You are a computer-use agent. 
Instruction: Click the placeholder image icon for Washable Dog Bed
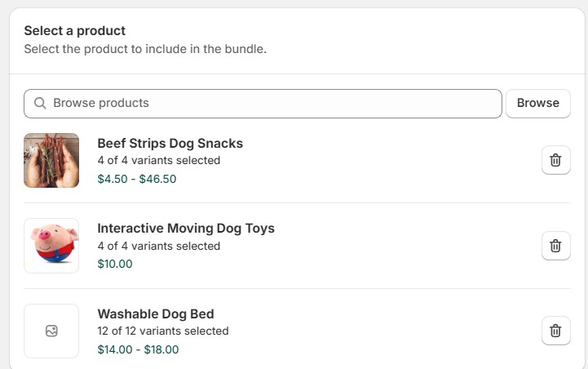point(51,331)
